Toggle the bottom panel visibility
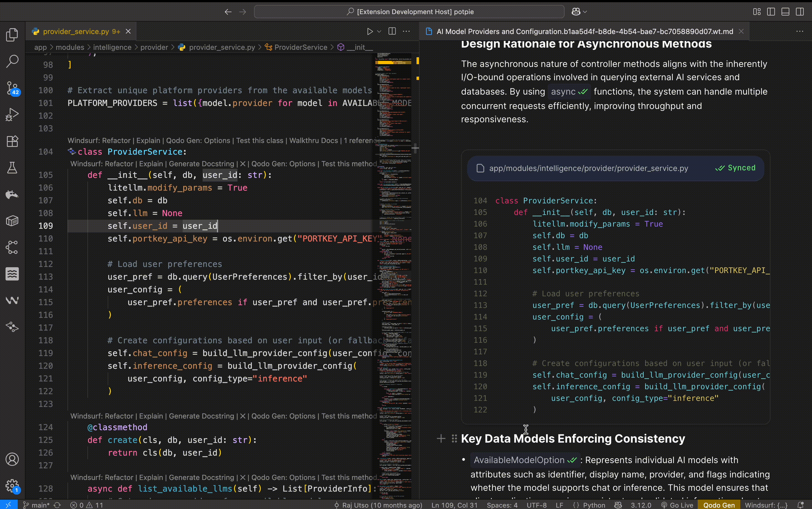This screenshot has height=509, width=812. click(x=785, y=12)
